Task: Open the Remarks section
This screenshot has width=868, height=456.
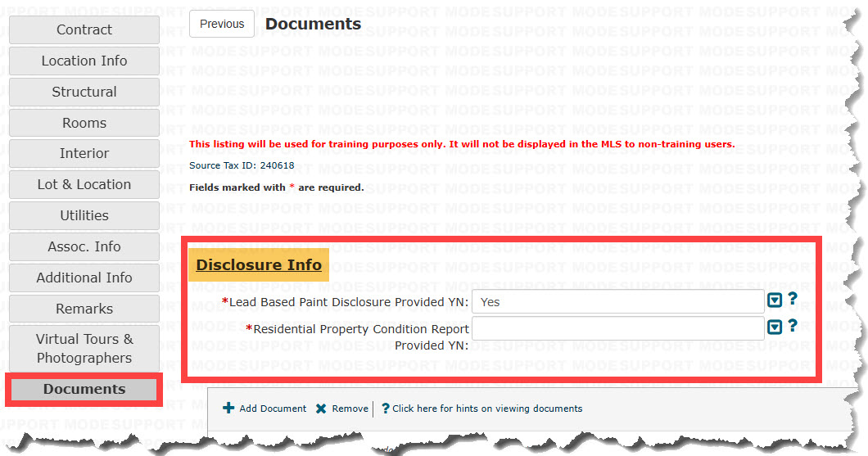Action: point(84,309)
